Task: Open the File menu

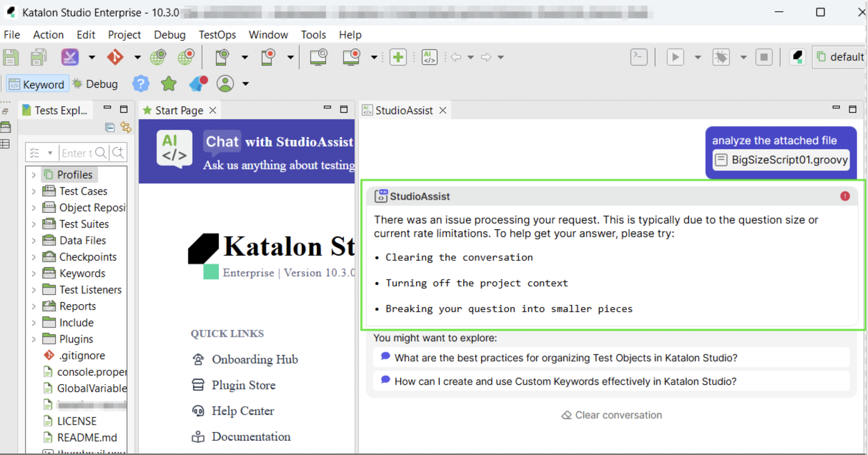Action: tap(12, 35)
